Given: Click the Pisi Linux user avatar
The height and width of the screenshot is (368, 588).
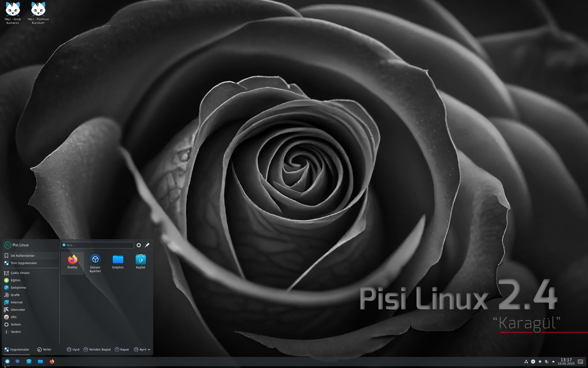Looking at the screenshot, I should click(8, 245).
